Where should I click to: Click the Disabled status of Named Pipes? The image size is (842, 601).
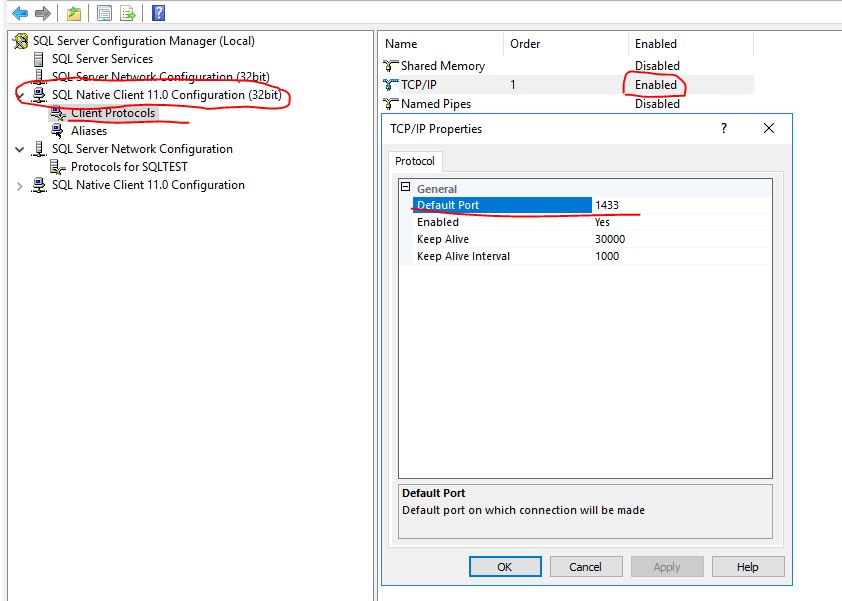[x=657, y=104]
